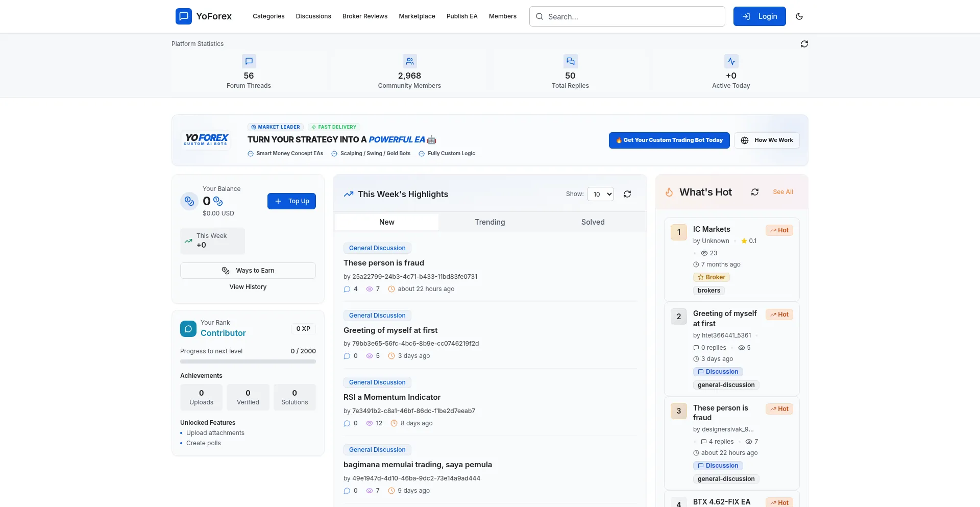Viewport: 980px width, 507px height.
Task: Click the Community Members people icon
Action: click(x=410, y=61)
